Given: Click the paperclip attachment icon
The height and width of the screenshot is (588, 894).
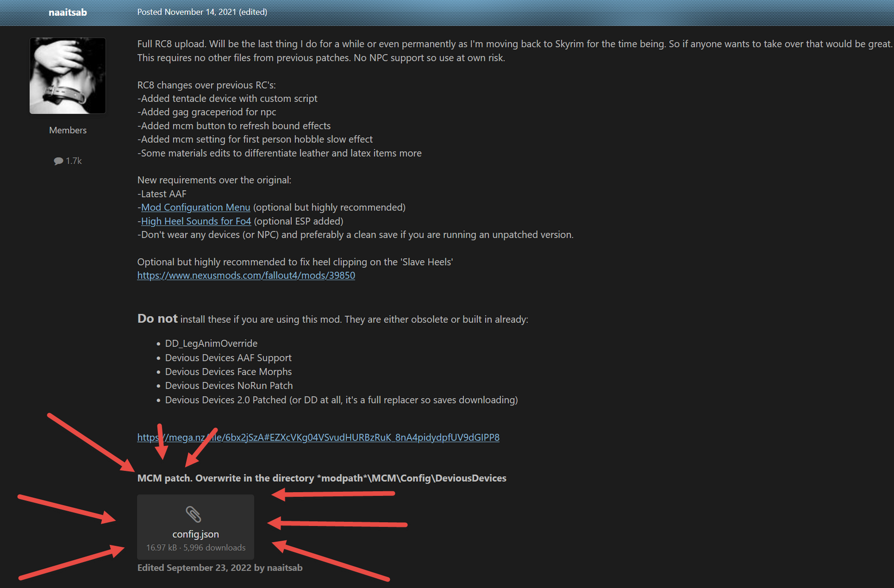Looking at the screenshot, I should (x=193, y=514).
